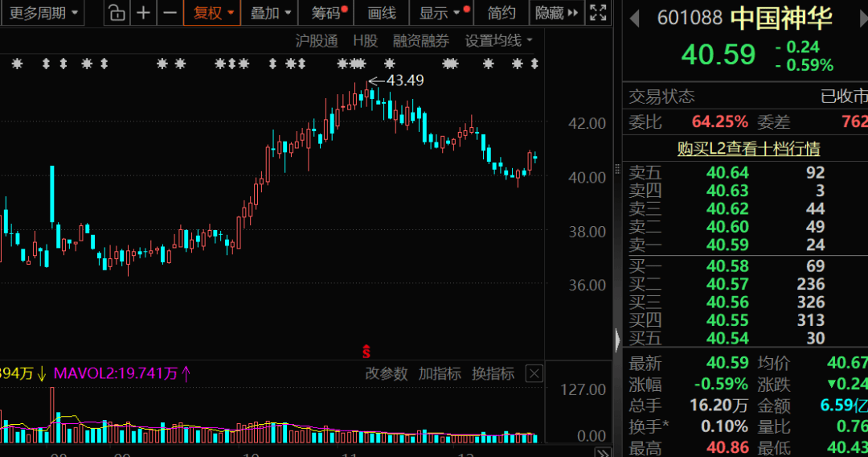The height and width of the screenshot is (457, 868).
Task: Zoom out chart with minus icon
Action: pos(170,13)
